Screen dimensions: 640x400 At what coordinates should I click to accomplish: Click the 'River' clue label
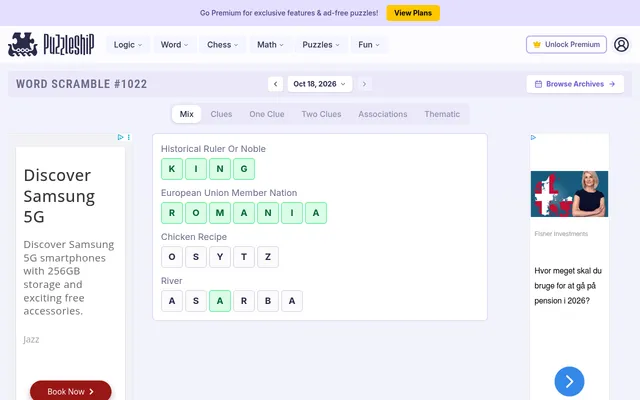171,281
